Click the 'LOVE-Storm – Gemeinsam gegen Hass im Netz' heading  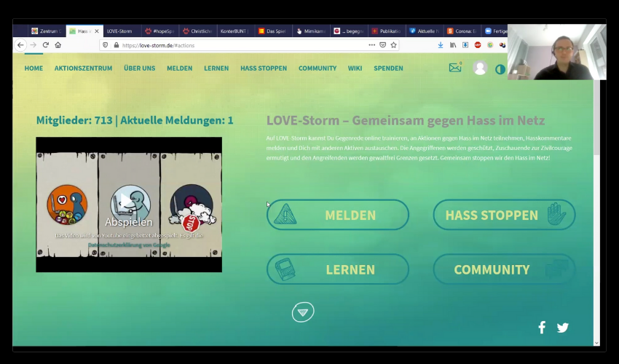click(x=406, y=120)
